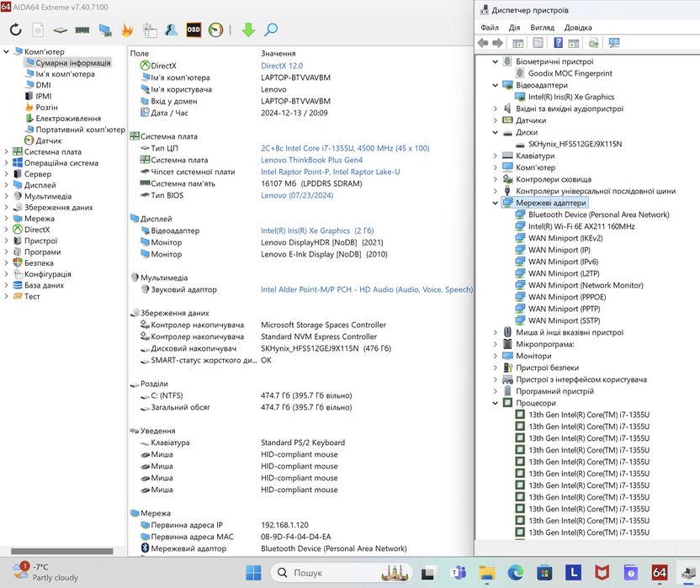Collapse the Мережеві адаптери category
Image resolution: width=700 pixels, height=588 pixels.
[x=495, y=203]
